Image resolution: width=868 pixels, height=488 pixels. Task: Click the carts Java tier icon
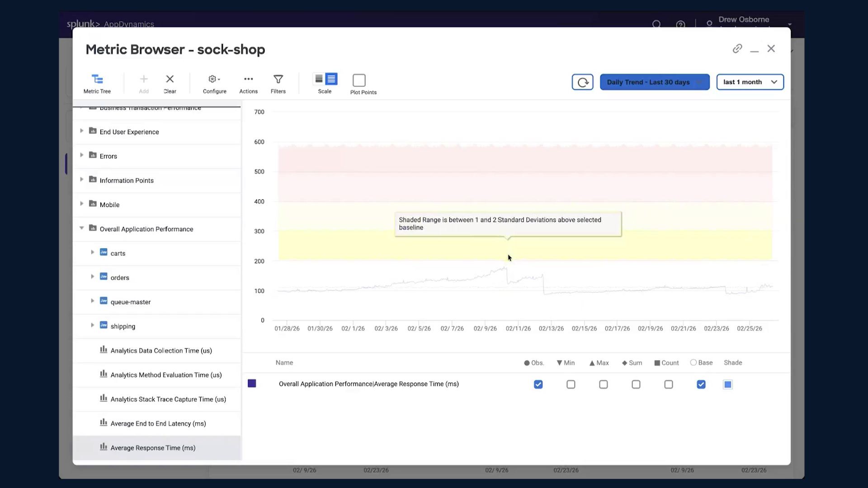pyautogui.click(x=104, y=253)
